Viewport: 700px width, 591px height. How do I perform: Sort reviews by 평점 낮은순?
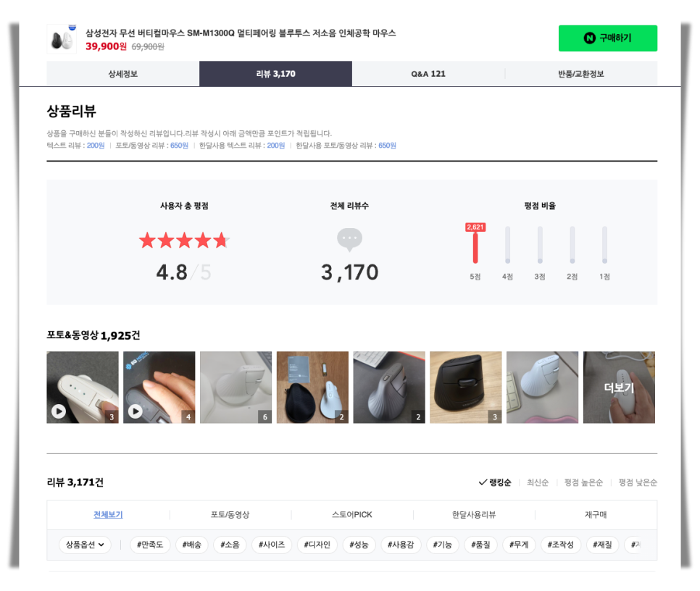click(638, 482)
